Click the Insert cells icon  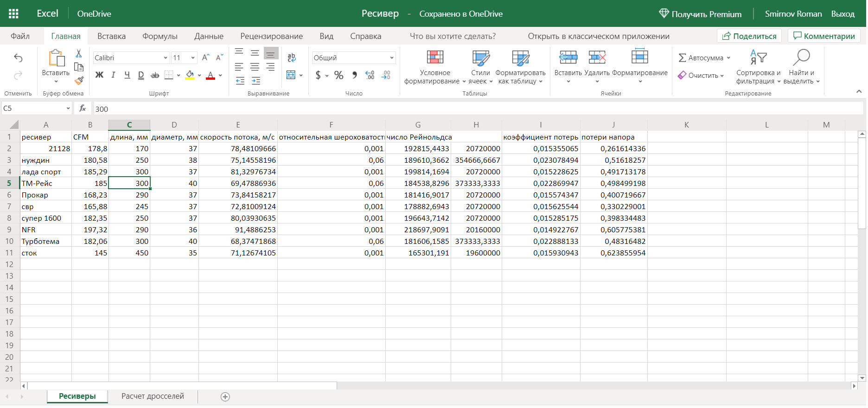568,57
